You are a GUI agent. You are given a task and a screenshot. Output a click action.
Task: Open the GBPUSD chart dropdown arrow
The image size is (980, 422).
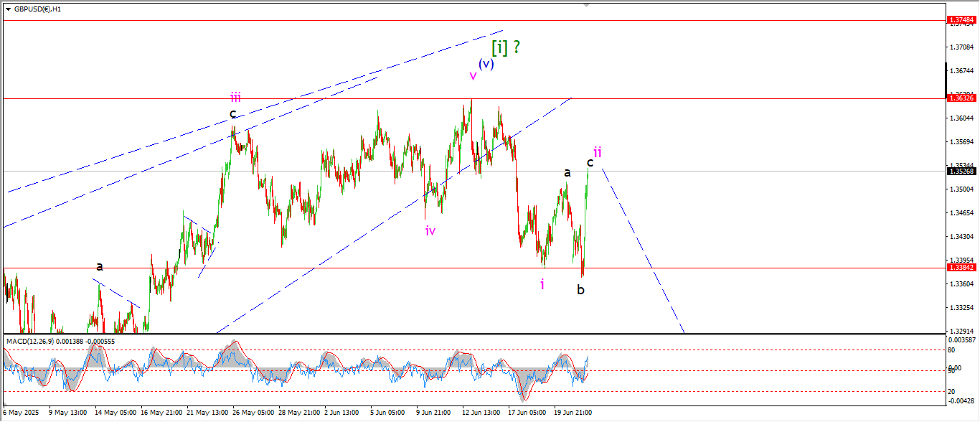tap(8, 9)
